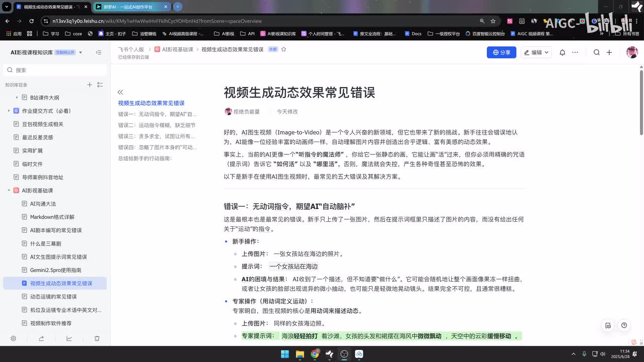Image resolution: width=644 pixels, height=362 pixels.
Task: Expand 作业提交方式（必看） tree node
Action: point(9,111)
